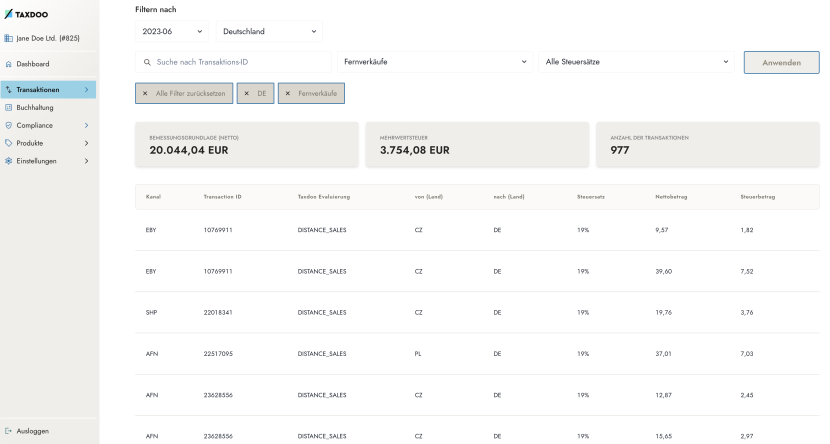The height and width of the screenshot is (444, 830).
Task: Expand the Transaktionen menu chevron
Action: 86,89
